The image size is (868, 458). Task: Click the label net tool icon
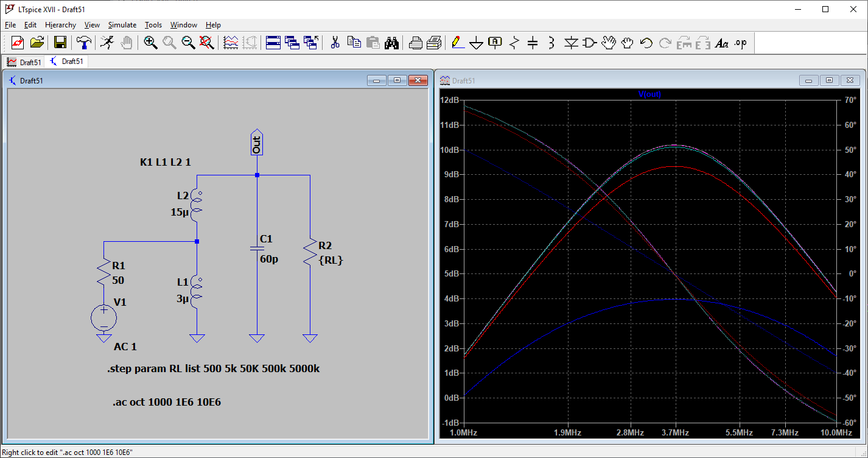coord(495,42)
